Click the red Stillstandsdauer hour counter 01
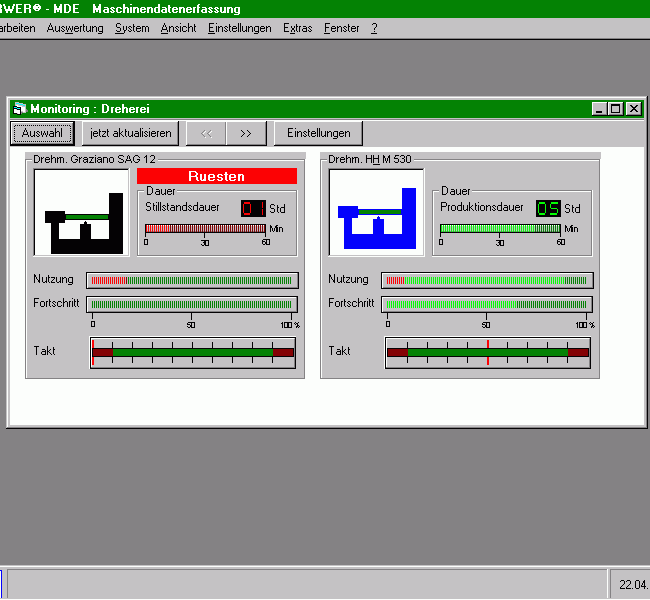The height and width of the screenshot is (600, 650). pyautogui.click(x=253, y=208)
